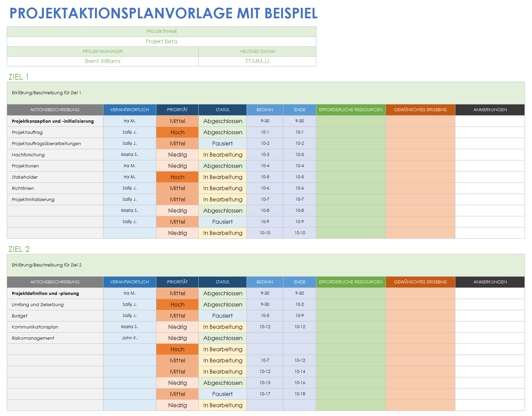The height and width of the screenshot is (416, 532).
Task: Select the 'Projektauftrag' action cell
Action: click(x=55, y=132)
